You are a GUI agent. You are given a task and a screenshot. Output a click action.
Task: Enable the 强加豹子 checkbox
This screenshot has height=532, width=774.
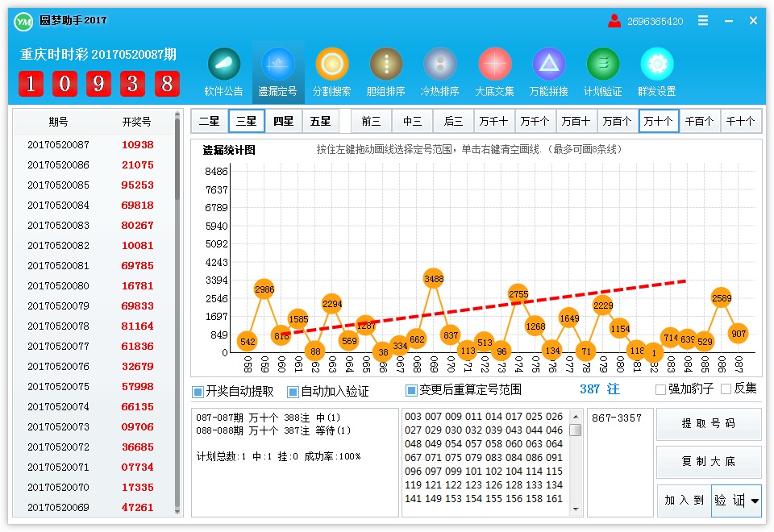[661, 389]
